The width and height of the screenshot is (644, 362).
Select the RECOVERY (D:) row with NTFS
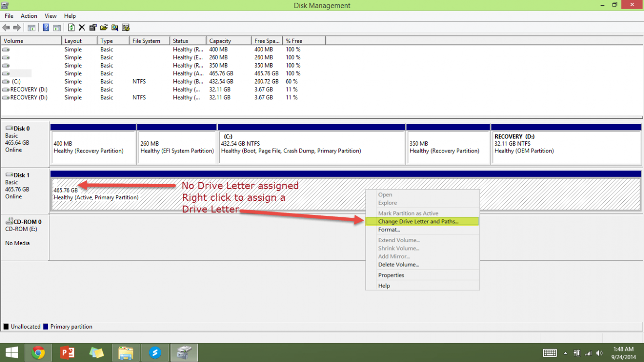163,97
